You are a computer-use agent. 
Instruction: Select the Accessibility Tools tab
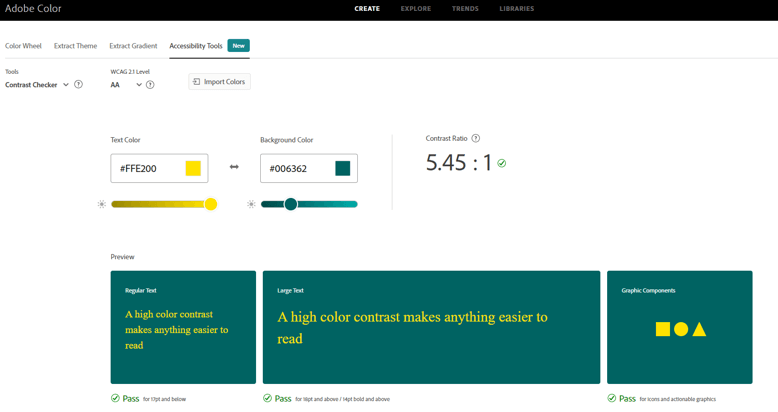(x=196, y=46)
